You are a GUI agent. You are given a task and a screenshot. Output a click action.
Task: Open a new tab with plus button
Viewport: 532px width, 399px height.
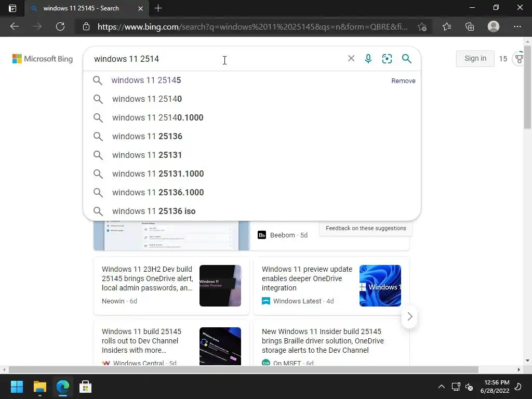pos(158,8)
